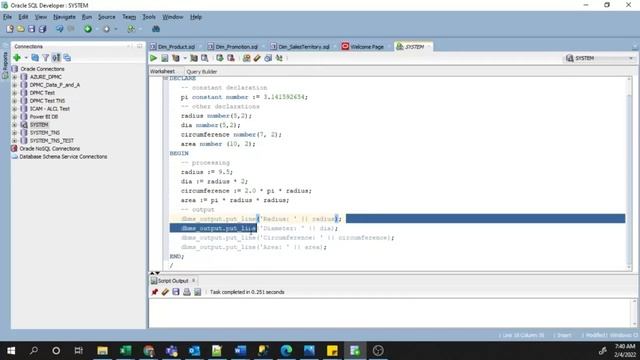Click inside the Script Output text area

[x=390, y=313]
